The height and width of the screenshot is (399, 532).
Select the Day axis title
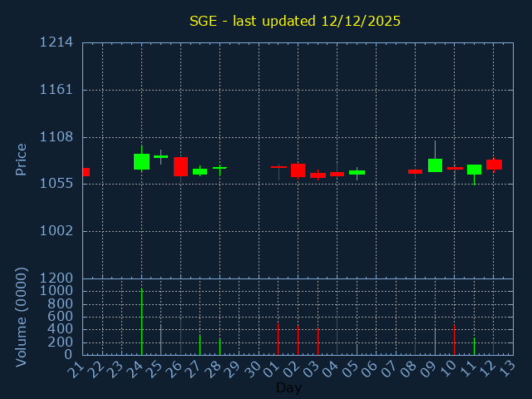click(288, 387)
